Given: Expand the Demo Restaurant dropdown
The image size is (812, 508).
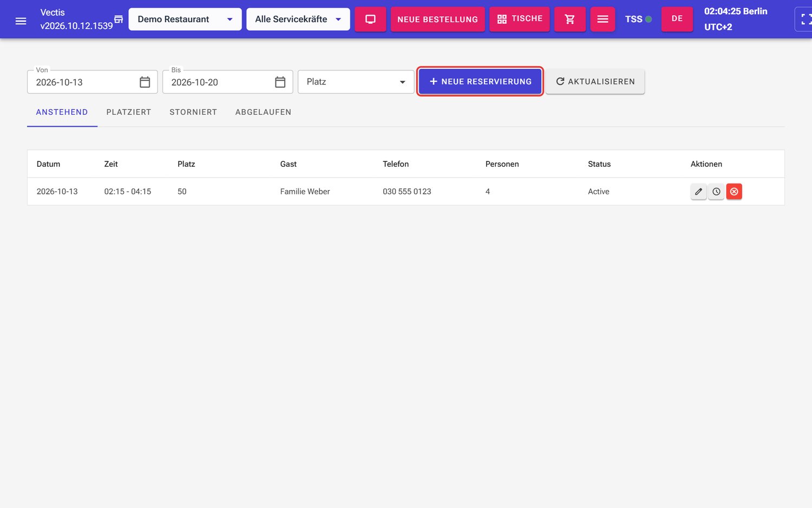Looking at the screenshot, I should tap(185, 19).
